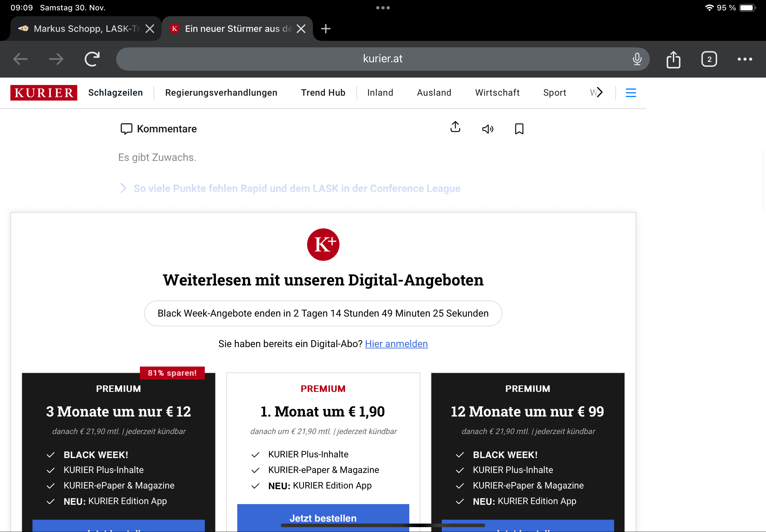766x532 pixels.
Task: Open the Trend Hub nav item
Action: tap(323, 93)
